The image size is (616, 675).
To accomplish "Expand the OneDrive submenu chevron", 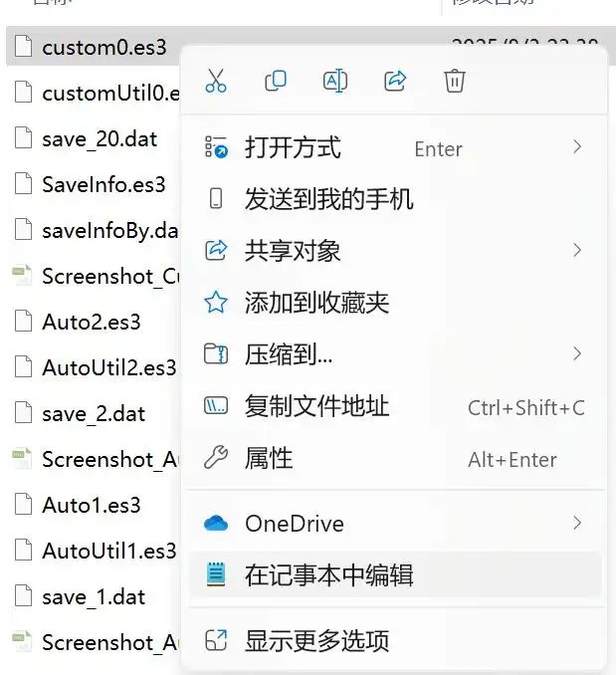I will 577,523.
